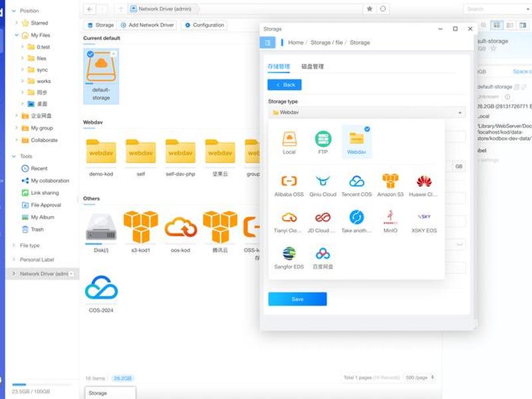Screen dimensions: 532x399
Task: Select the Storage bottom taskbar tab
Action: [x=110, y=392]
